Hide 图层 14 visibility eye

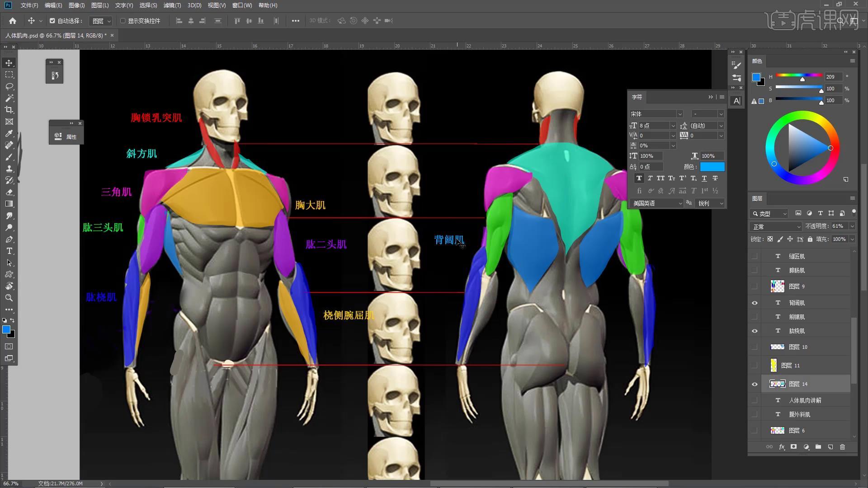point(755,384)
